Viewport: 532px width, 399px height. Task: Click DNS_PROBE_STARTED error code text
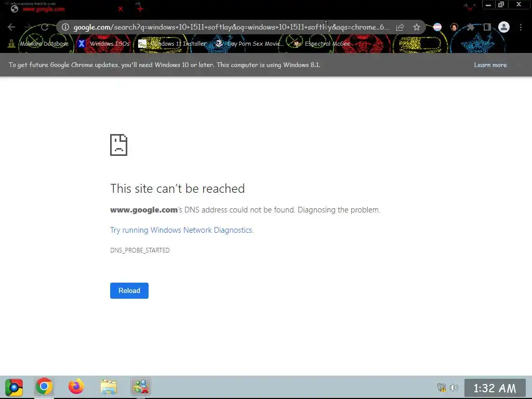click(x=140, y=250)
